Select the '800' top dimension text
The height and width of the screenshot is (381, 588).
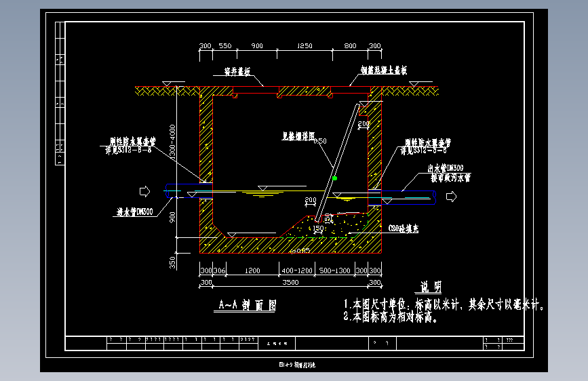click(350, 45)
